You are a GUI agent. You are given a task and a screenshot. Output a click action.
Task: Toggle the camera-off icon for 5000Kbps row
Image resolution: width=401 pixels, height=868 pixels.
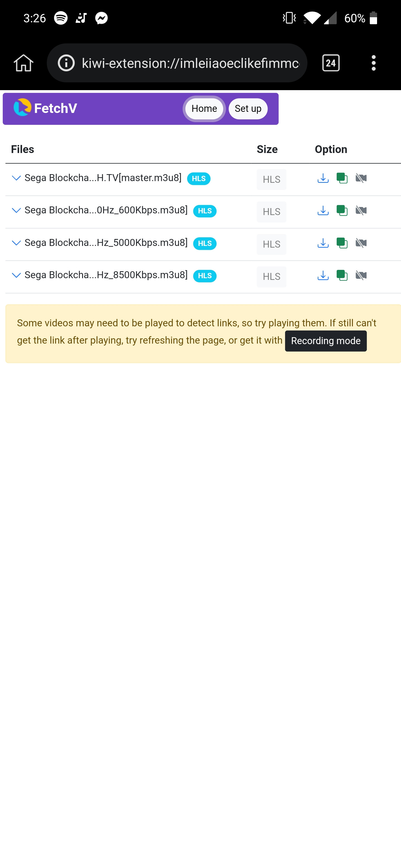(x=361, y=243)
